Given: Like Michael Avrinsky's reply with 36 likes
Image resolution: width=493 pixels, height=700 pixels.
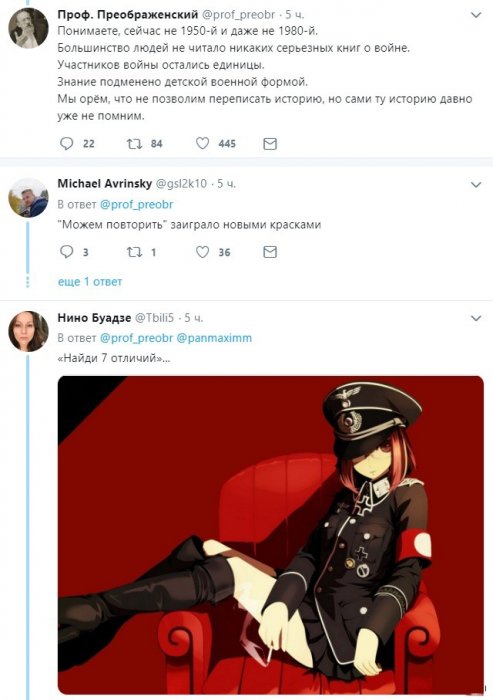Looking at the screenshot, I should coord(202,252).
